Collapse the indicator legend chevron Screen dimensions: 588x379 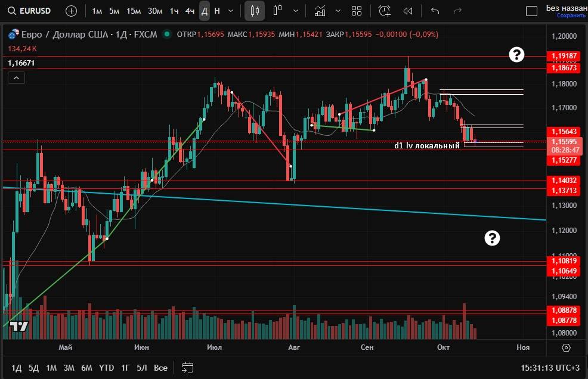16,77
